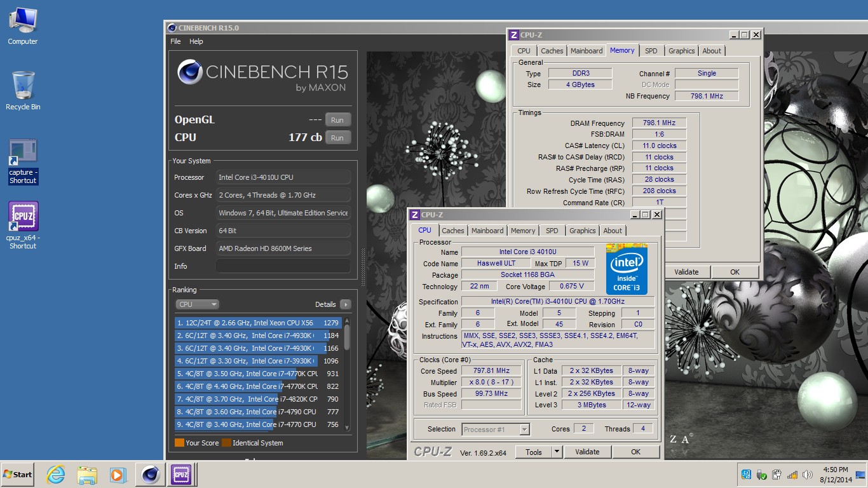Click the Info input field in Cinebench
The image size is (868, 488).
pyautogui.click(x=283, y=266)
